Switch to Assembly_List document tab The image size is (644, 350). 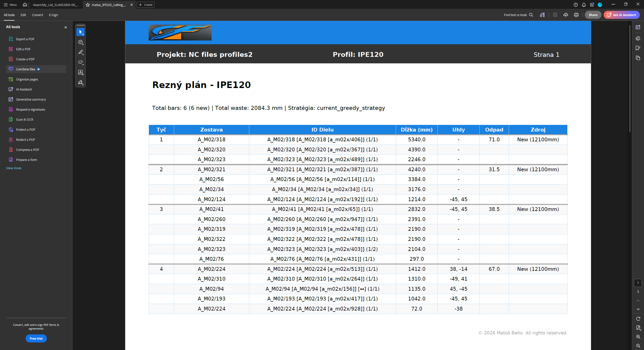point(56,5)
